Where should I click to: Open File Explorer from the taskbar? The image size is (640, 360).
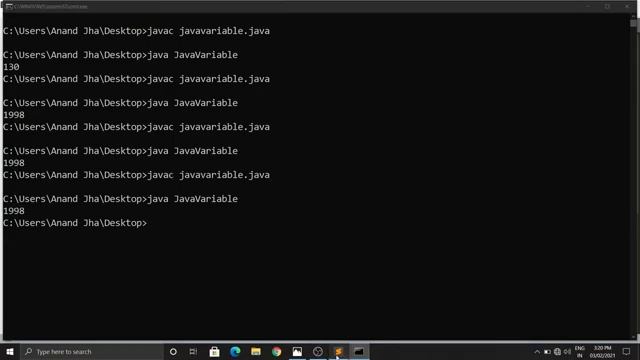(x=256, y=351)
